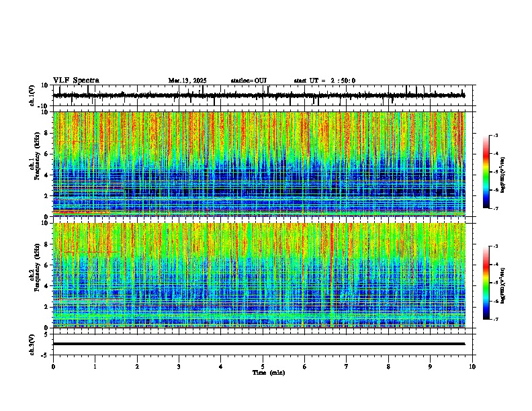Click the ch.1 voltage waveform trace
This screenshot has width=532, height=411.
259,95
